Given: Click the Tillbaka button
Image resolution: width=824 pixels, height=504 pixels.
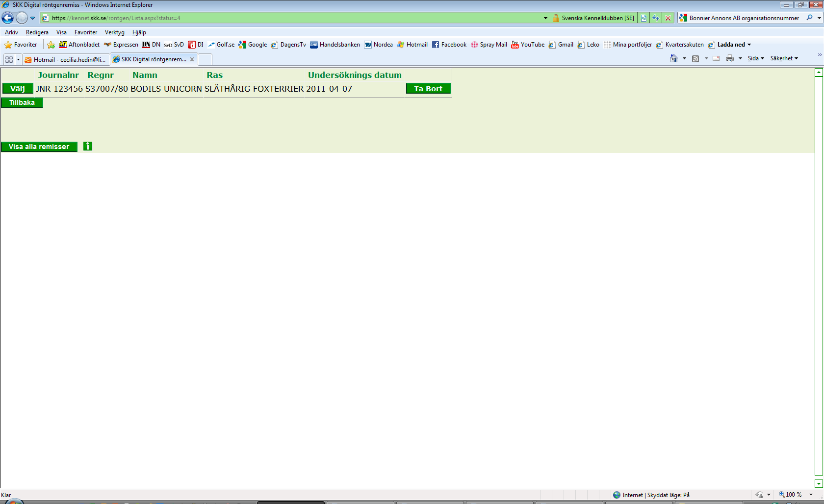Looking at the screenshot, I should click(x=22, y=102).
